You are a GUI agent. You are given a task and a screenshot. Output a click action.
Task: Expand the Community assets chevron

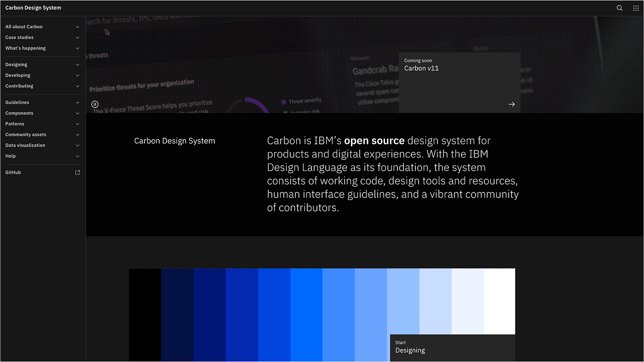[77, 135]
